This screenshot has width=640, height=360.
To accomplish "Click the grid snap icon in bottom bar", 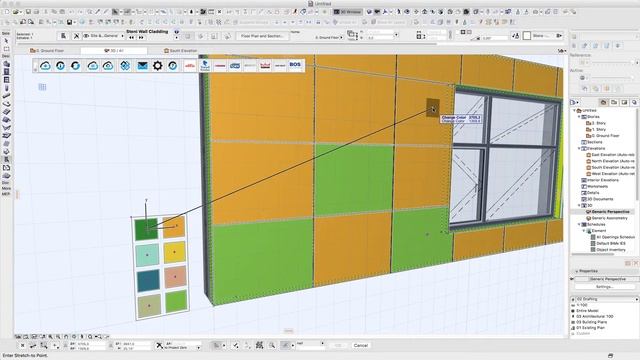I will (x=259, y=345).
